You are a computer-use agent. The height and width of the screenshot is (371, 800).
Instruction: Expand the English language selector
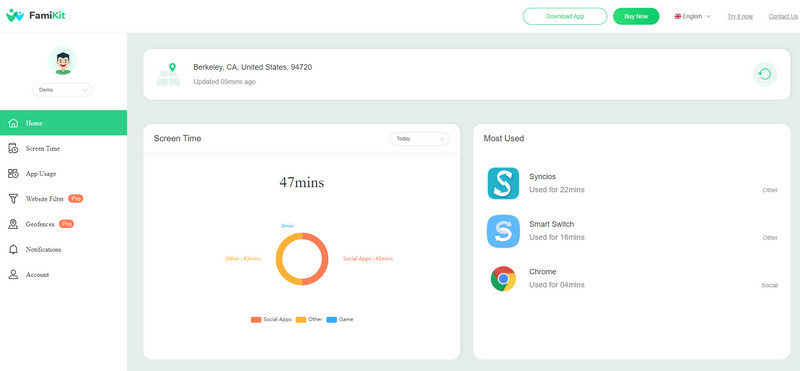pos(693,16)
